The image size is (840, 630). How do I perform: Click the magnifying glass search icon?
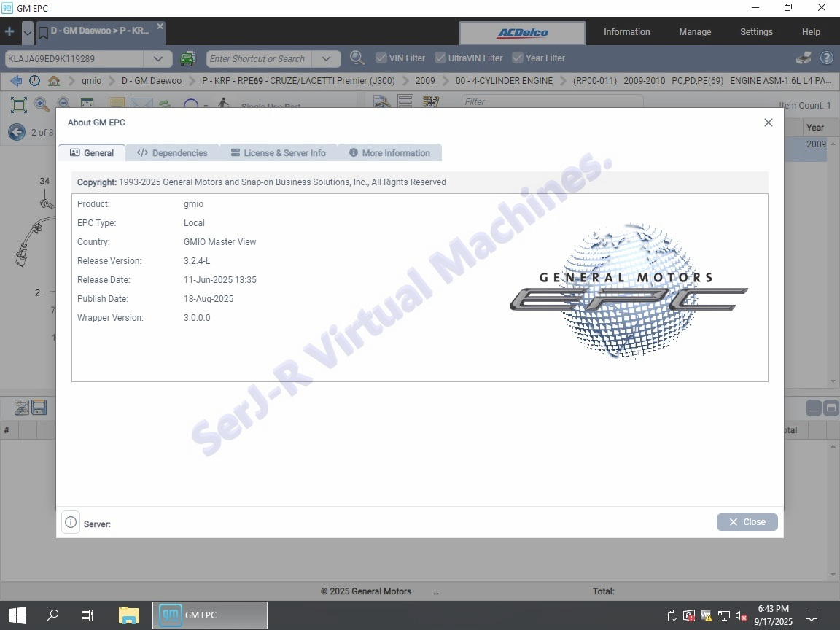tap(357, 58)
